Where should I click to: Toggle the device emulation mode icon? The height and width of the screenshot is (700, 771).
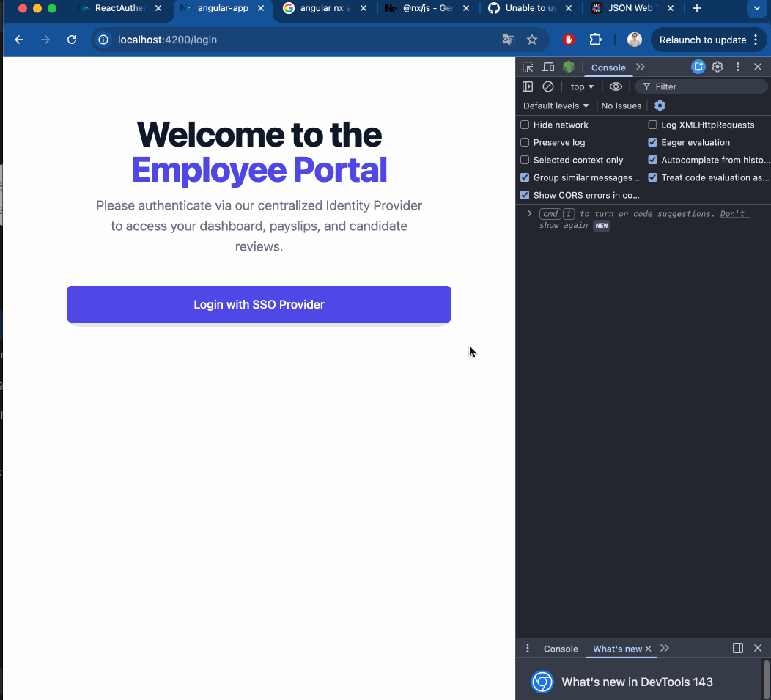(547, 67)
